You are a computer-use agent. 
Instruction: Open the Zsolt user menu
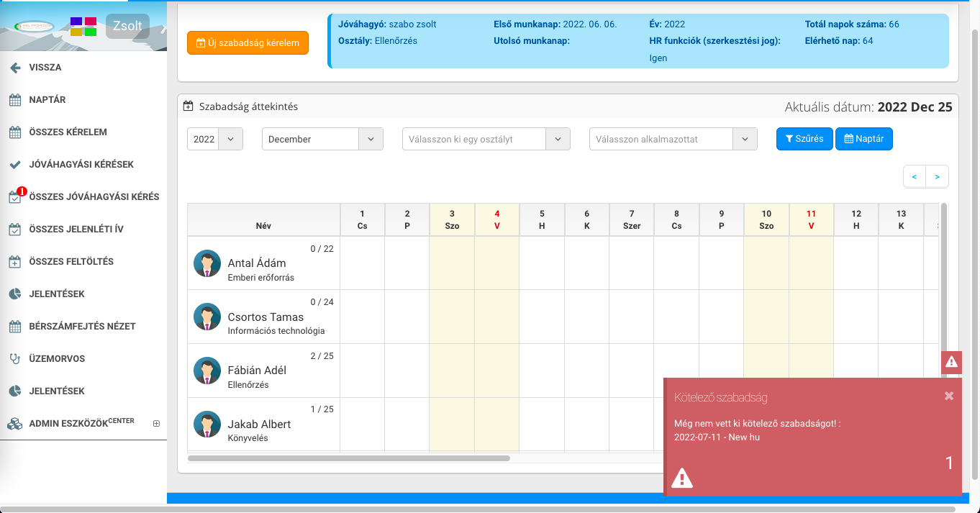coord(127,27)
